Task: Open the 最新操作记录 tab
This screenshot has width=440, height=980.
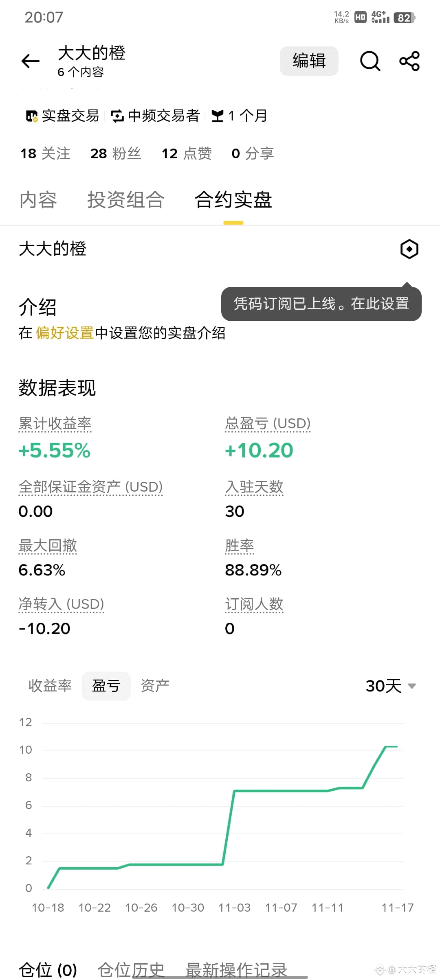Action: [x=236, y=970]
